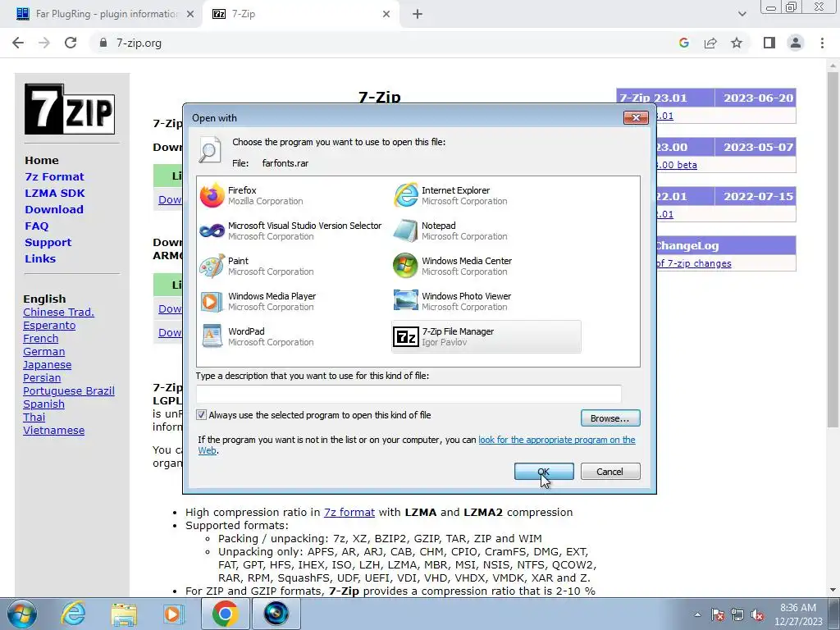
Task: Click the 7-zip.org address bar
Action: (x=381, y=43)
